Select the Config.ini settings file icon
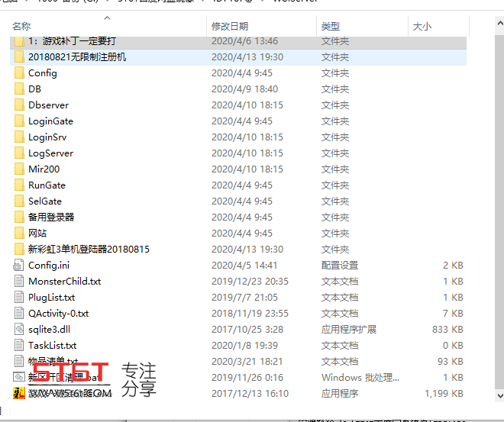Image resolution: width=504 pixels, height=422 pixels. coord(18,266)
